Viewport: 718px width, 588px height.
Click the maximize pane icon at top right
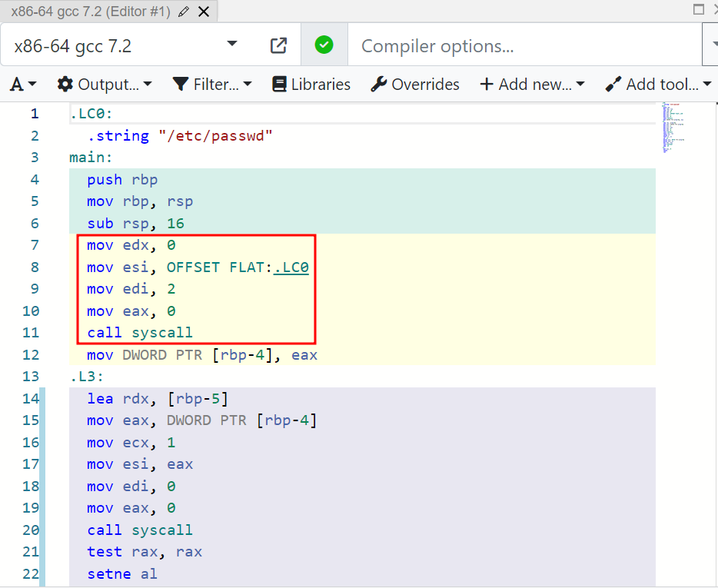click(698, 10)
